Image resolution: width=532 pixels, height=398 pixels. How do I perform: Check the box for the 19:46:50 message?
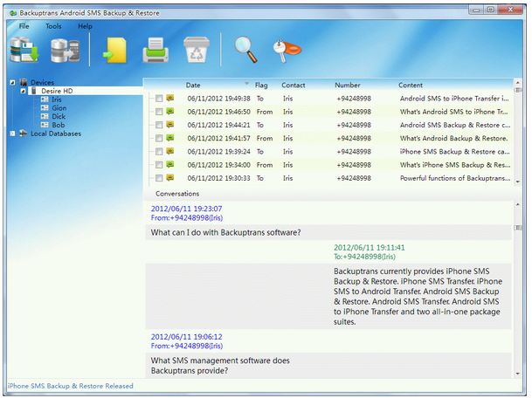[159, 112]
